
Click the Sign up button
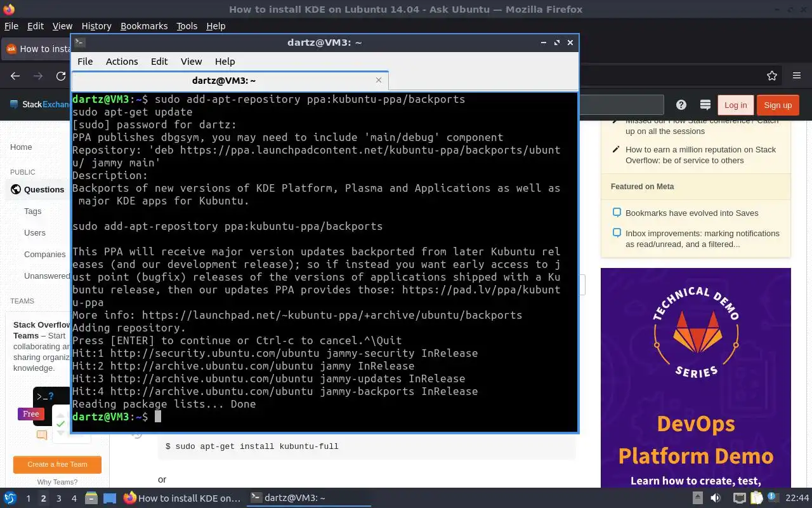(x=778, y=105)
